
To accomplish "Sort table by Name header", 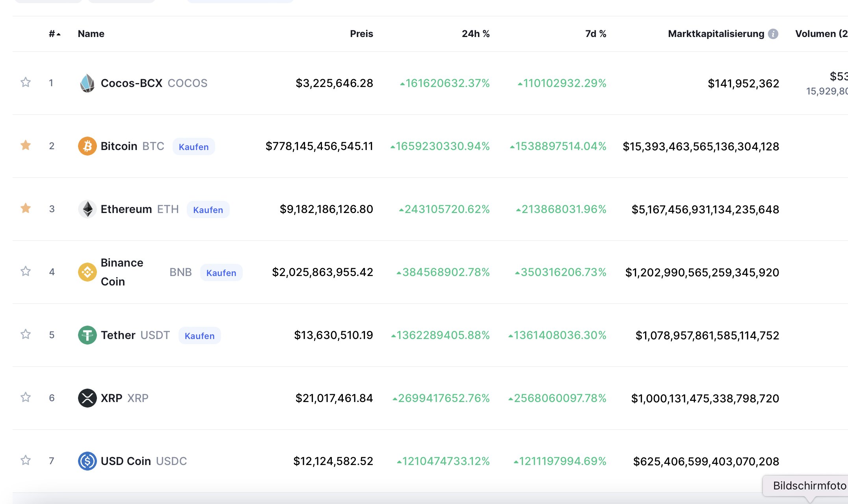I will coord(91,34).
